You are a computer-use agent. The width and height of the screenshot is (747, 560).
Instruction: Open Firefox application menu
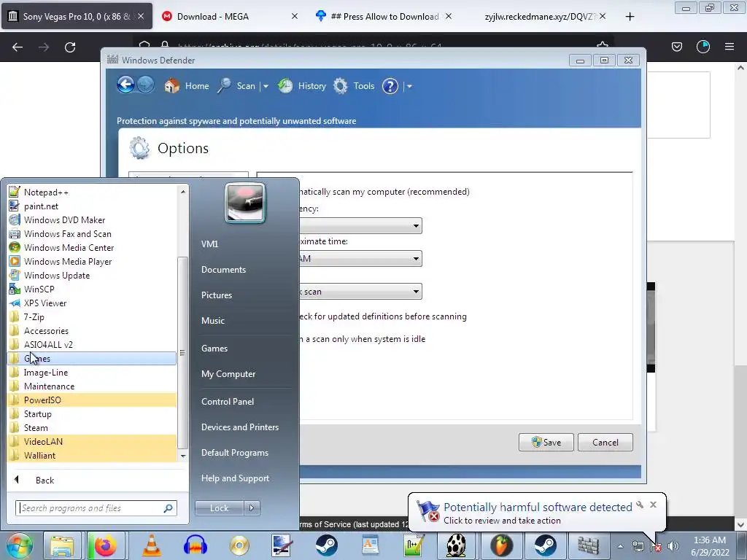click(x=729, y=47)
